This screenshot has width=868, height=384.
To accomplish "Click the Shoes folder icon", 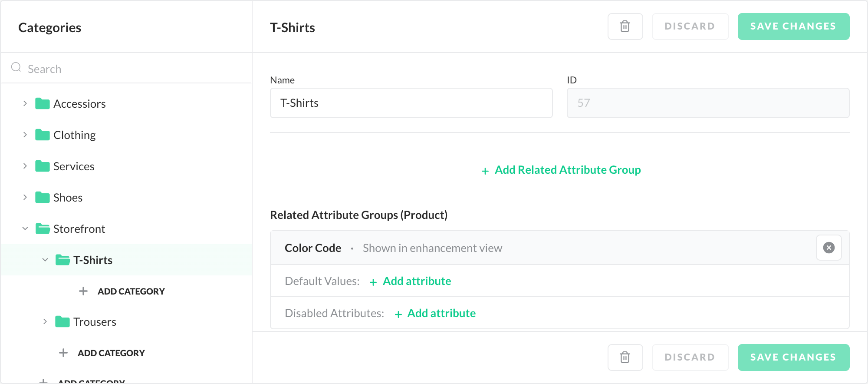I will tap(42, 198).
